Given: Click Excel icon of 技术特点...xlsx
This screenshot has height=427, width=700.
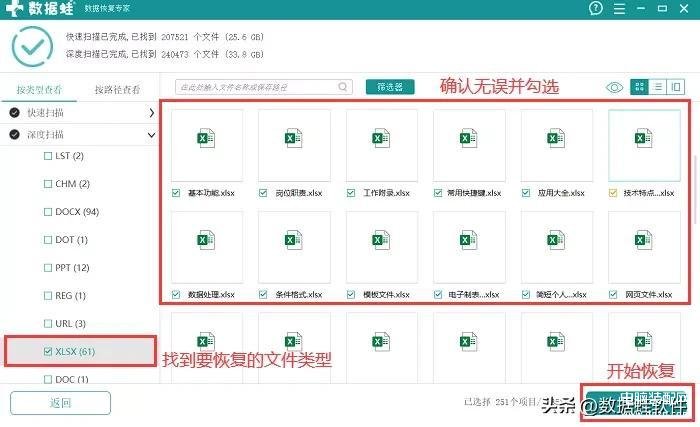Looking at the screenshot, I should coord(643,138).
